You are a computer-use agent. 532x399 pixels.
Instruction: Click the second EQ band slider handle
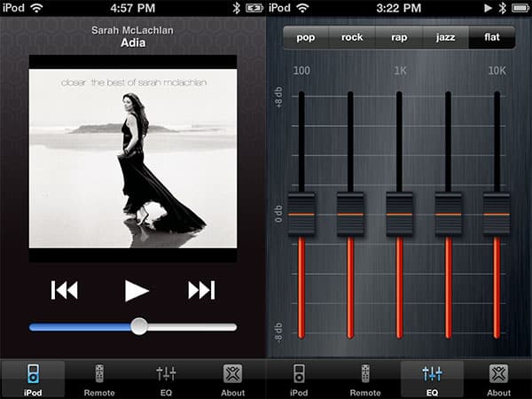point(350,214)
